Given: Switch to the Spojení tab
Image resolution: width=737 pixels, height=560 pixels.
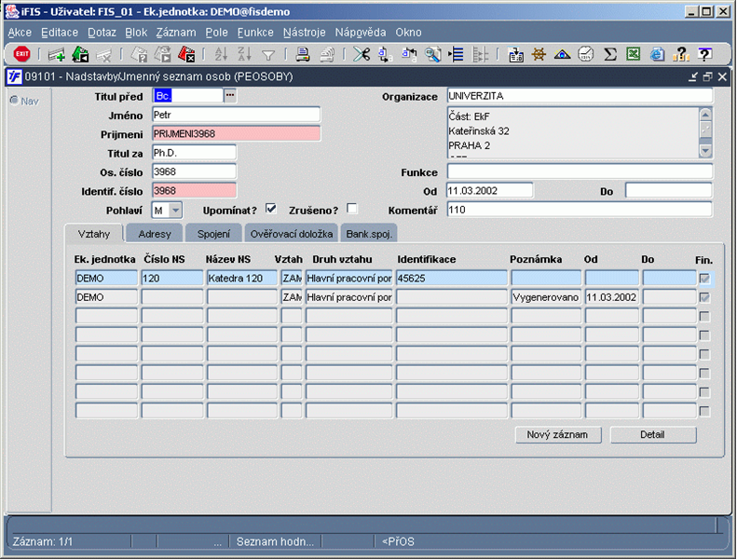Looking at the screenshot, I should (x=213, y=234).
